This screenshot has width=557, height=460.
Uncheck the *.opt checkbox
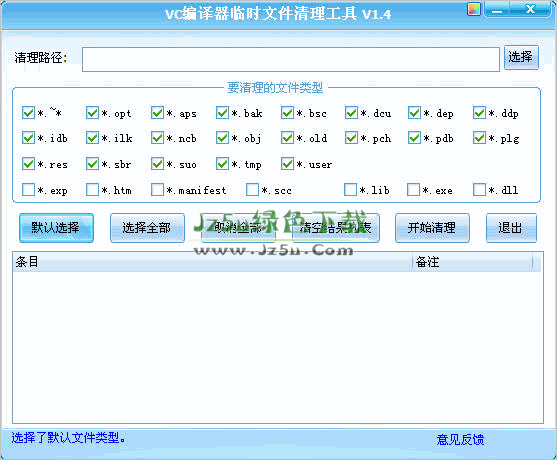(x=92, y=113)
